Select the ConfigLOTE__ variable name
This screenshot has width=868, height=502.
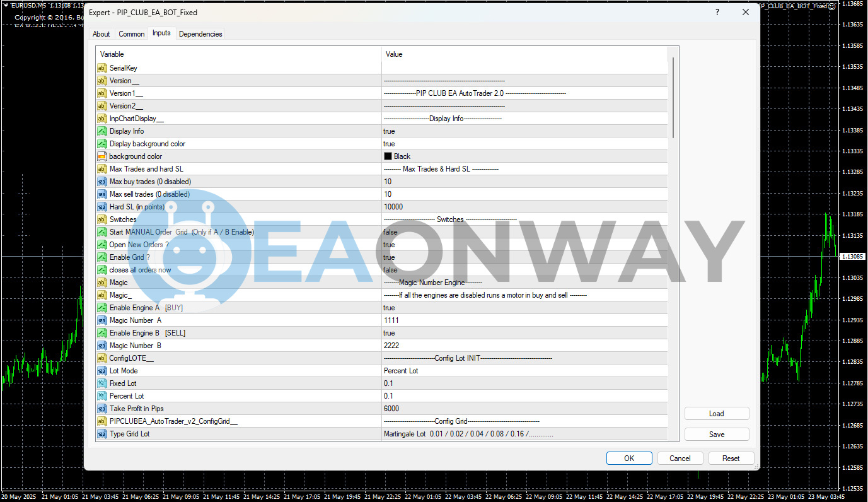click(132, 358)
